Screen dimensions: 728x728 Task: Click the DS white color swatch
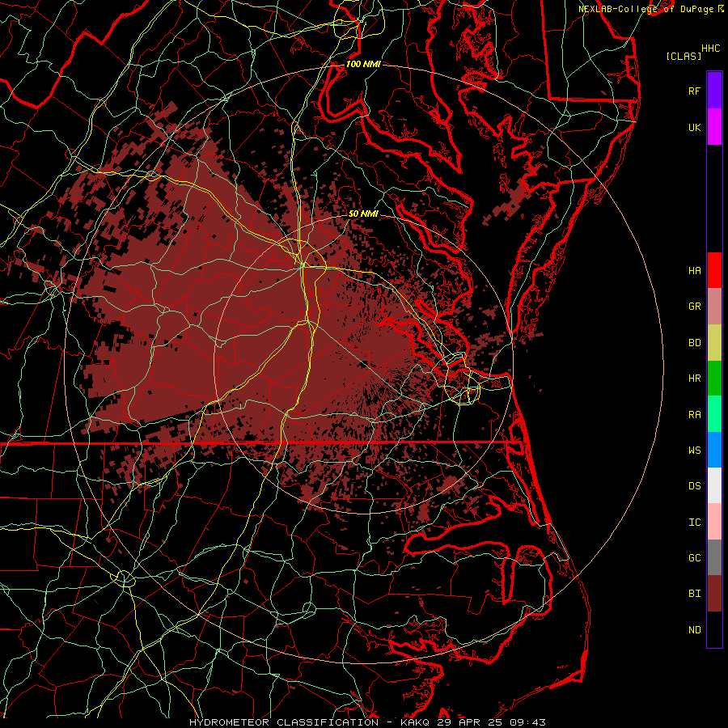click(714, 485)
